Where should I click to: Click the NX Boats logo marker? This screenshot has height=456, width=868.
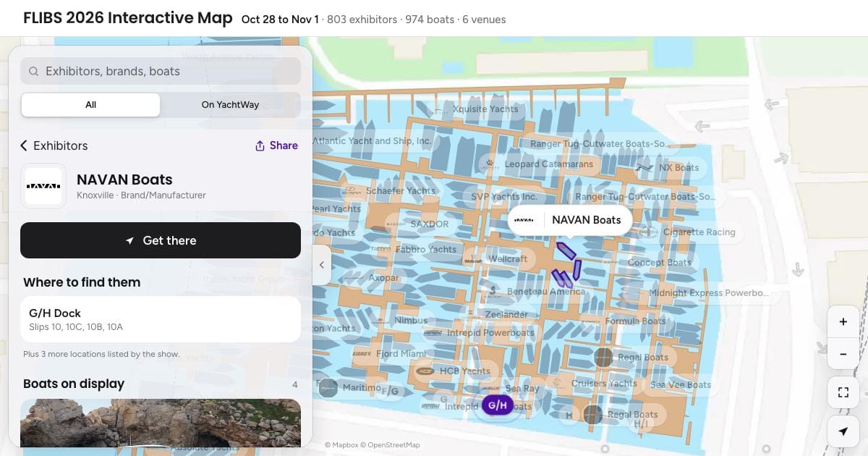pos(644,168)
